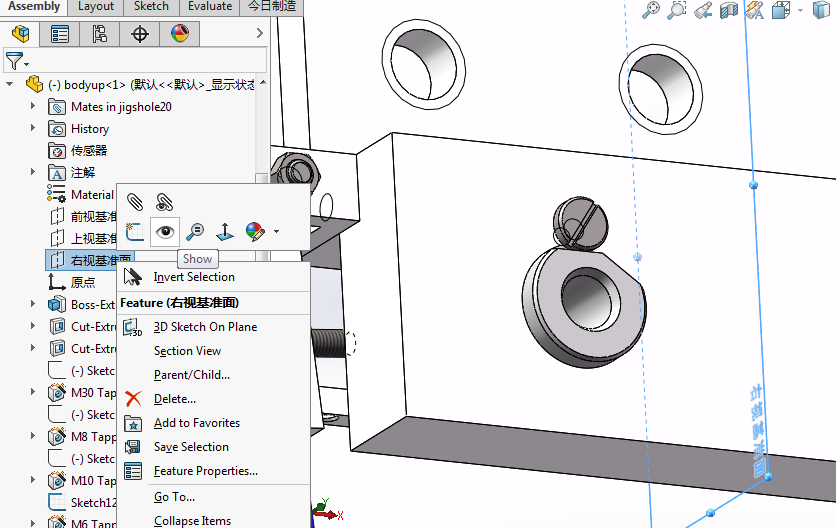Click the Sketch icon in context toolbar

(135, 231)
